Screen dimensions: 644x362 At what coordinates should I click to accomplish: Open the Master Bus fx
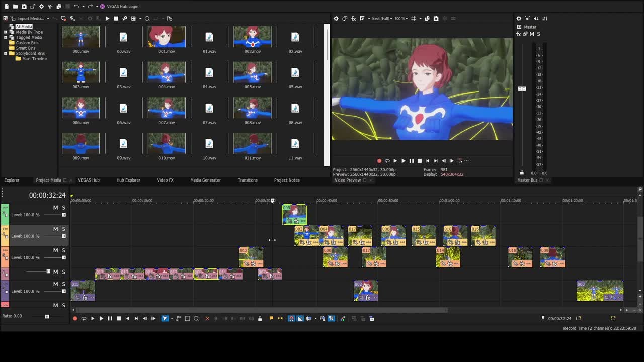point(519,34)
